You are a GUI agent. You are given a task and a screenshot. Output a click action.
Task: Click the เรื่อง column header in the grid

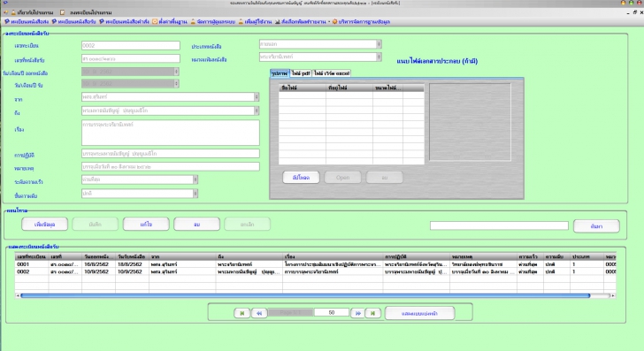tap(333, 256)
